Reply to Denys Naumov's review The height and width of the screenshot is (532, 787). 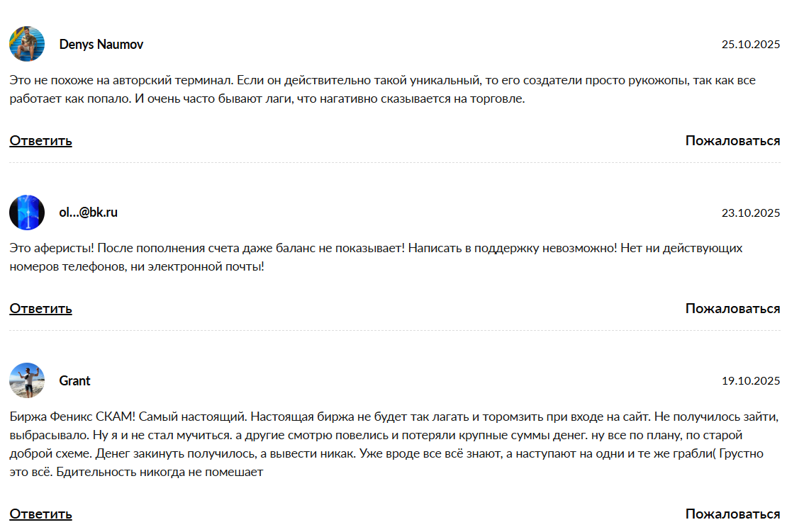click(x=40, y=140)
